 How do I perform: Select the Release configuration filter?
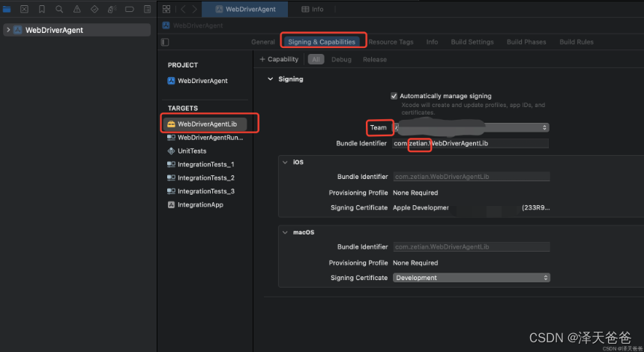(x=375, y=59)
